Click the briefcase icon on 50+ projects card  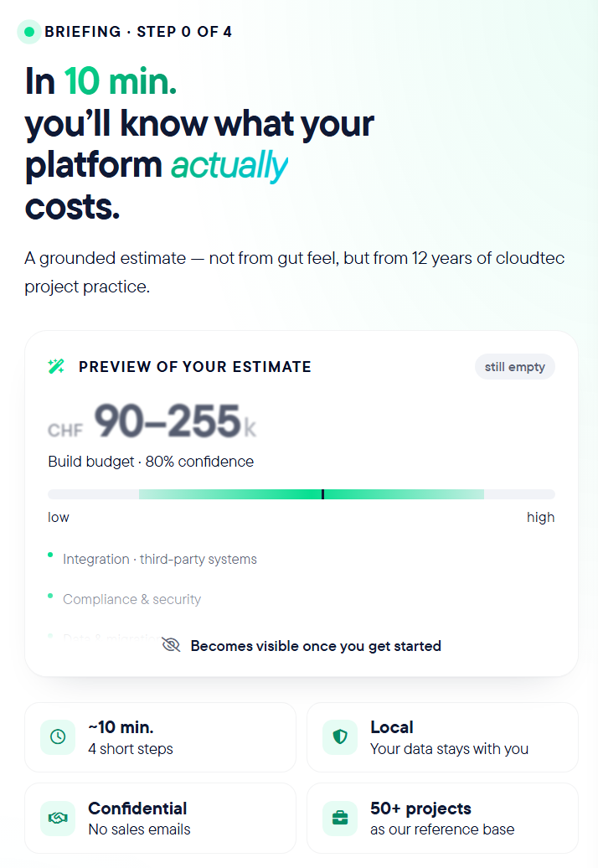340,818
